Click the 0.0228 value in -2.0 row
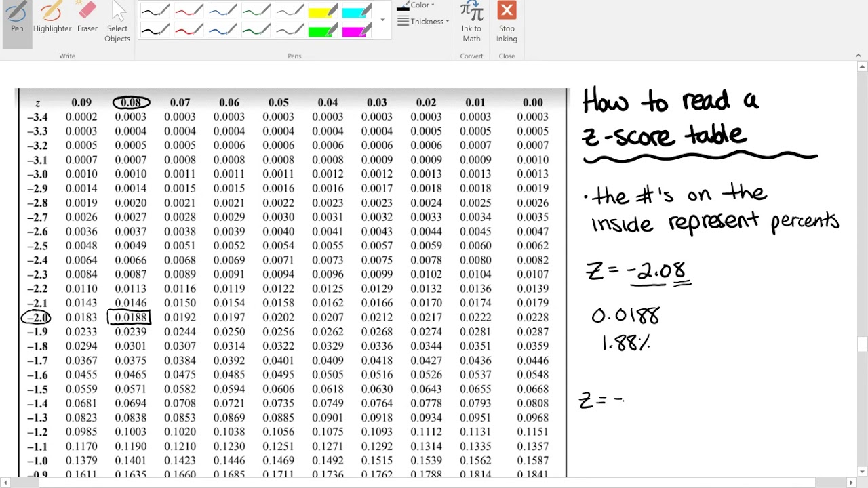This screenshot has width=868, height=488. [533, 317]
